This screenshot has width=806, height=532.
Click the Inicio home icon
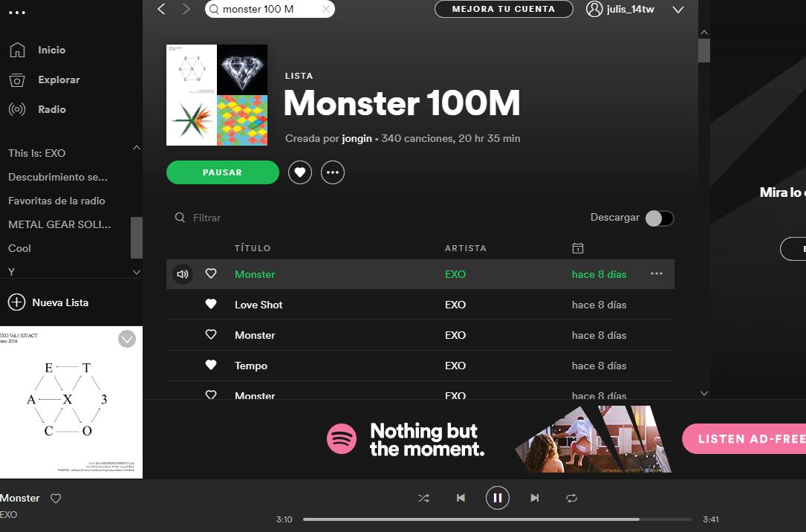(x=17, y=50)
